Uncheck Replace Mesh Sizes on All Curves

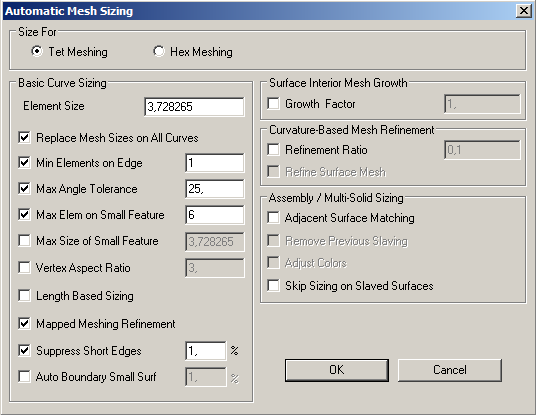click(24, 137)
